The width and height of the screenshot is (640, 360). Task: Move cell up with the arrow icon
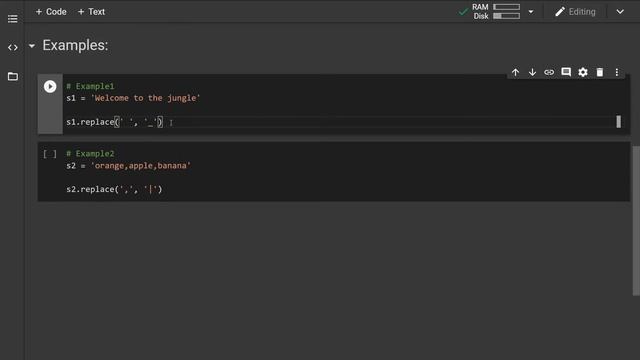click(516, 72)
